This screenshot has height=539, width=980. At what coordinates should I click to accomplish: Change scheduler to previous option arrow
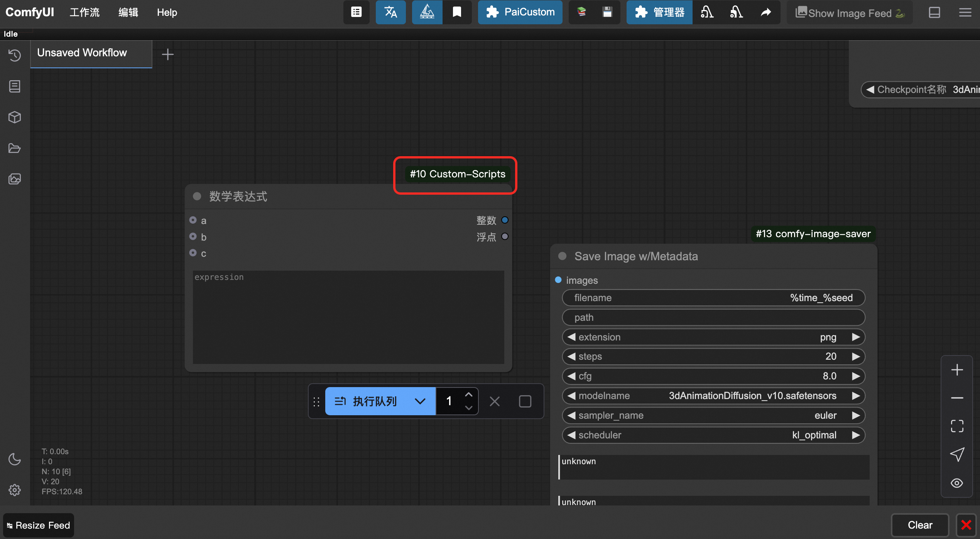[x=571, y=435]
